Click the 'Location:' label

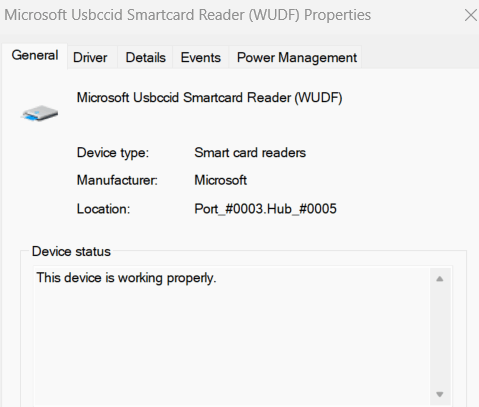pos(103,209)
